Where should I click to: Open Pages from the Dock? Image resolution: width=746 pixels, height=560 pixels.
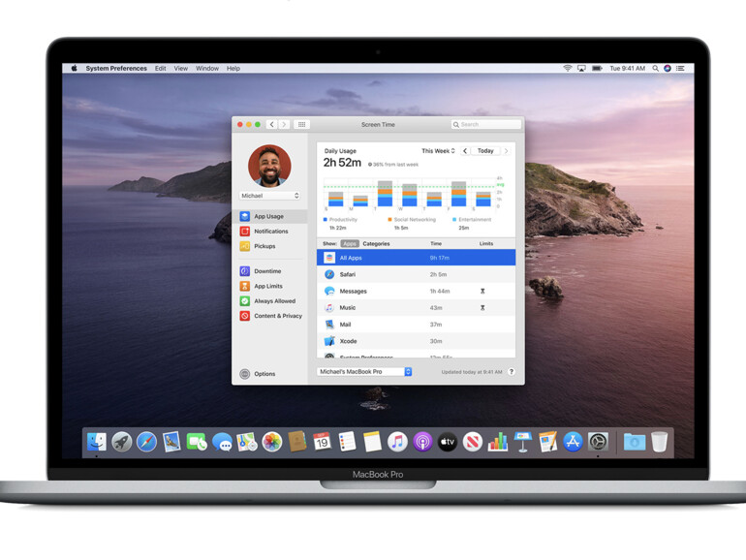(x=547, y=442)
